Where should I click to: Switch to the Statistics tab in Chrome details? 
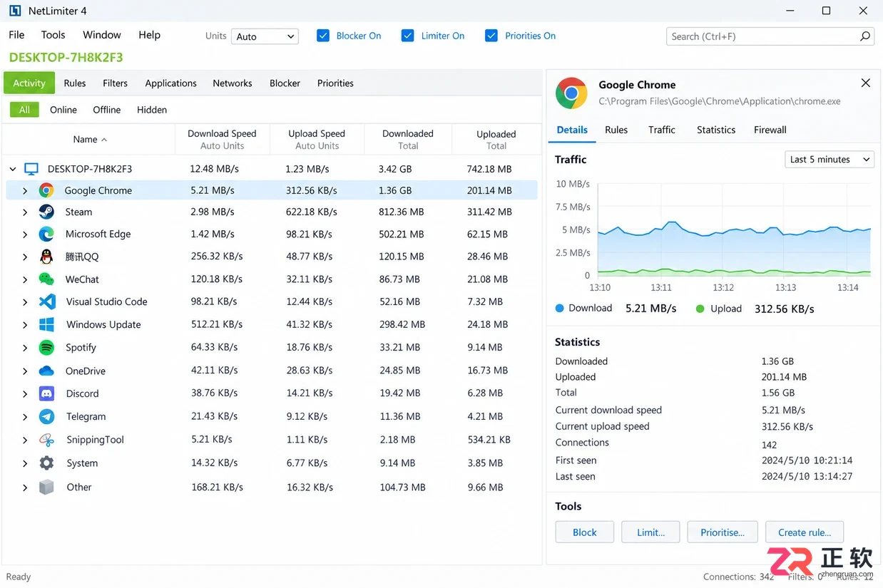coord(716,130)
